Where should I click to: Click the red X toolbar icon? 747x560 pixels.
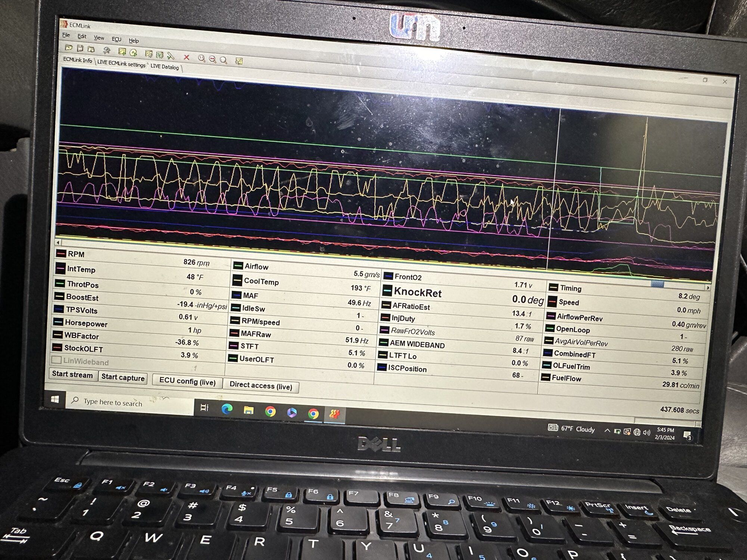(186, 57)
